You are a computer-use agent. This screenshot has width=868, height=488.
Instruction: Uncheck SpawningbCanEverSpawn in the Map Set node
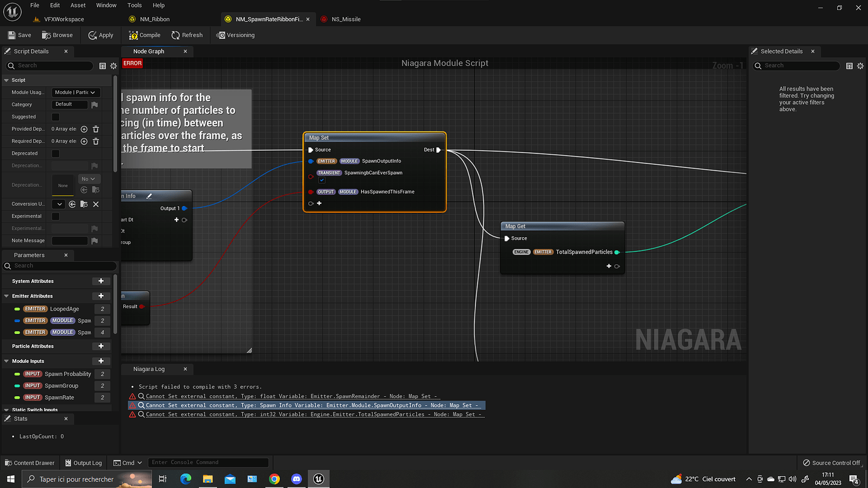322,180
